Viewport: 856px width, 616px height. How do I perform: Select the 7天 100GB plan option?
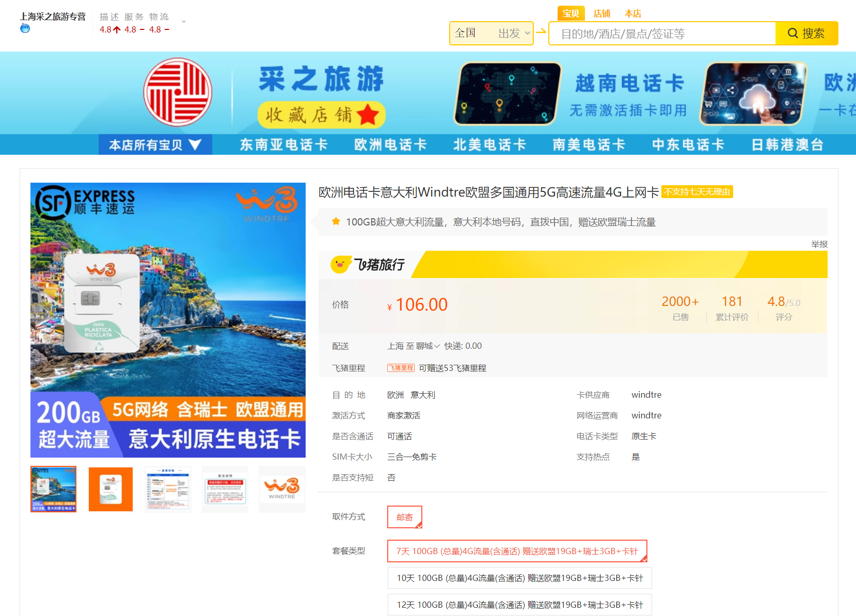517,551
